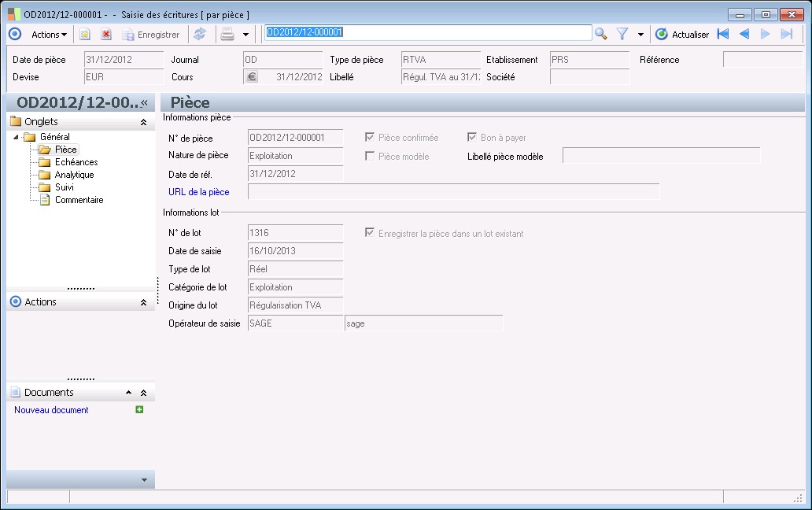The image size is (812, 510).
Task: Open the Actions dropdown menu
Action: pos(49,34)
